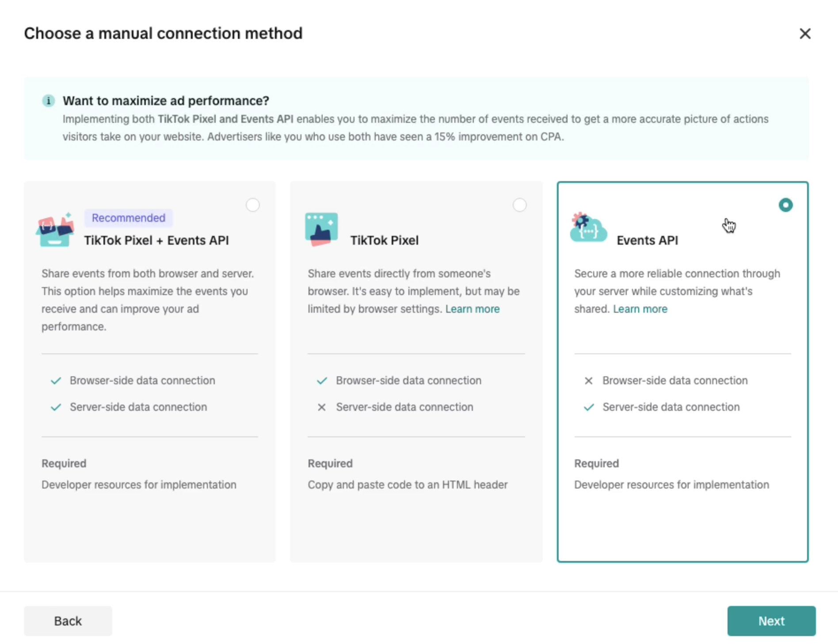Click checkmark beside Browser-side under TikTok Pixel

(x=322, y=381)
